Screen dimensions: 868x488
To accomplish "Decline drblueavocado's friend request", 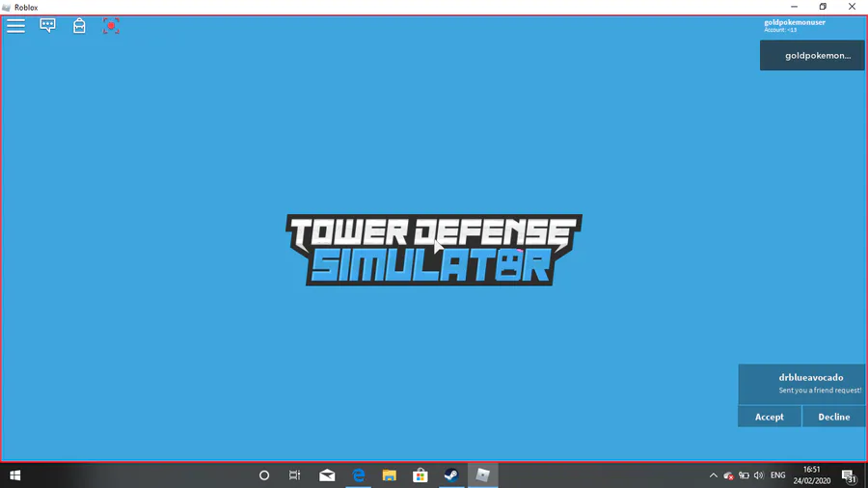I will click(833, 417).
